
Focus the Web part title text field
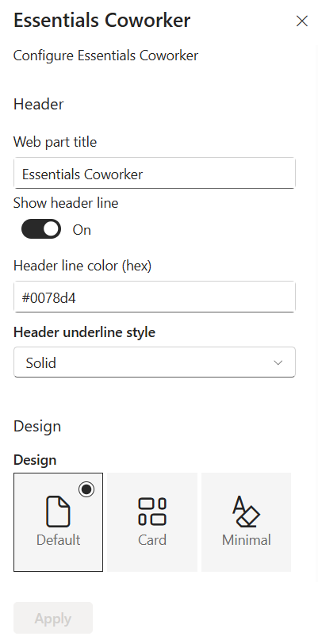click(155, 174)
